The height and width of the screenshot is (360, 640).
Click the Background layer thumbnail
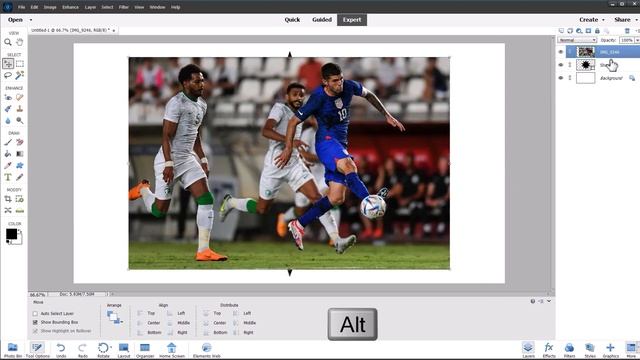point(585,78)
